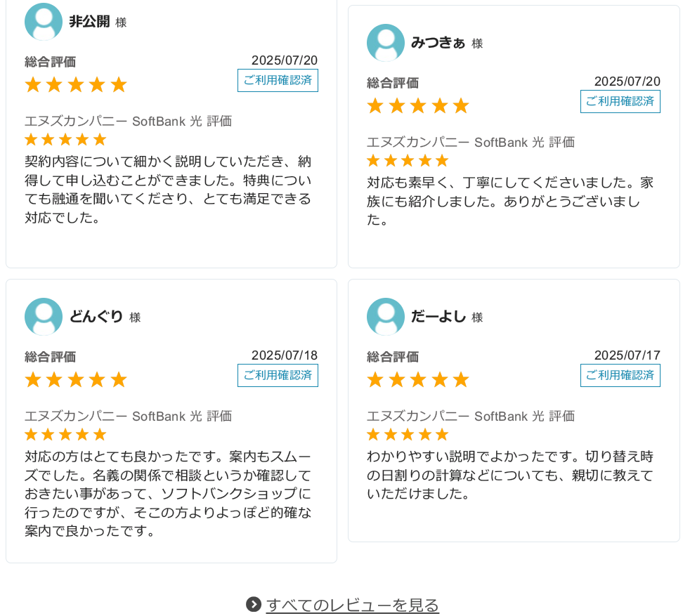Click the arrow icon beside すべてのレビューを見る
The image size is (683, 616).
[x=254, y=604]
